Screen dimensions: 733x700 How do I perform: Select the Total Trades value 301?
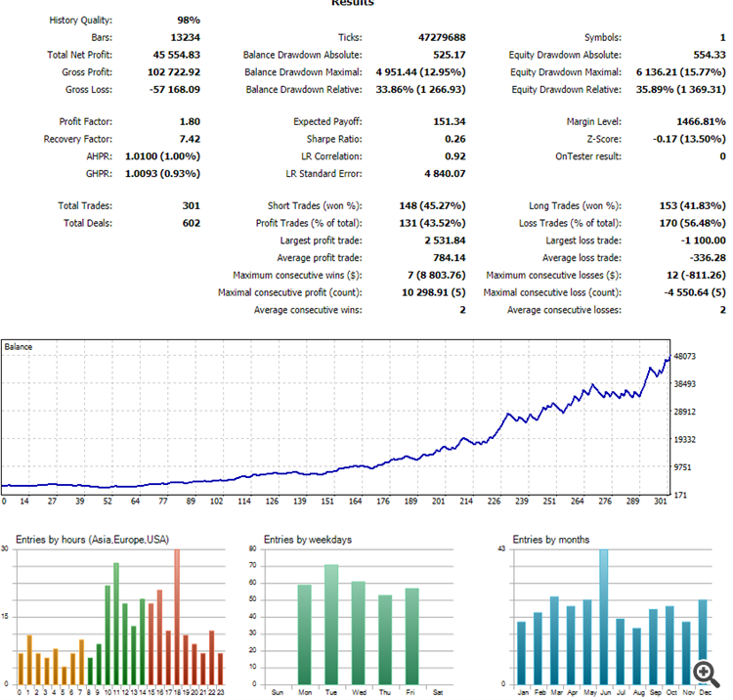pos(192,205)
